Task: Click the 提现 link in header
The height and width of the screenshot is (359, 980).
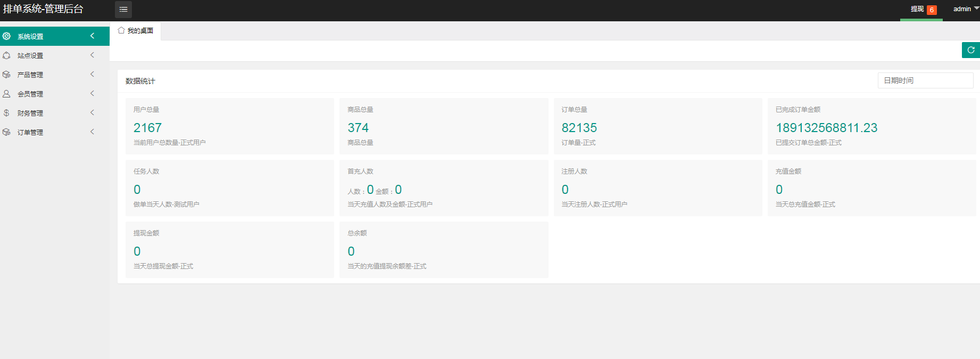Action: 917,9
